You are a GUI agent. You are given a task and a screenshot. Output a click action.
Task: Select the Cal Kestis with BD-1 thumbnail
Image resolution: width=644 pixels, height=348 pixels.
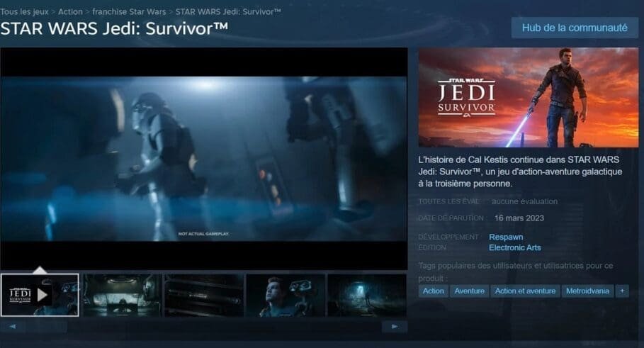286,295
